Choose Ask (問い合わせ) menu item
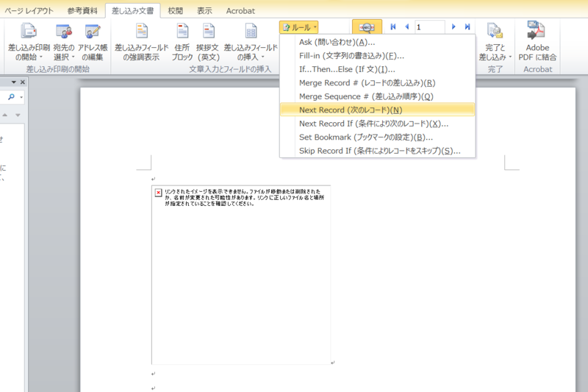The width and height of the screenshot is (588, 392). pos(377,43)
